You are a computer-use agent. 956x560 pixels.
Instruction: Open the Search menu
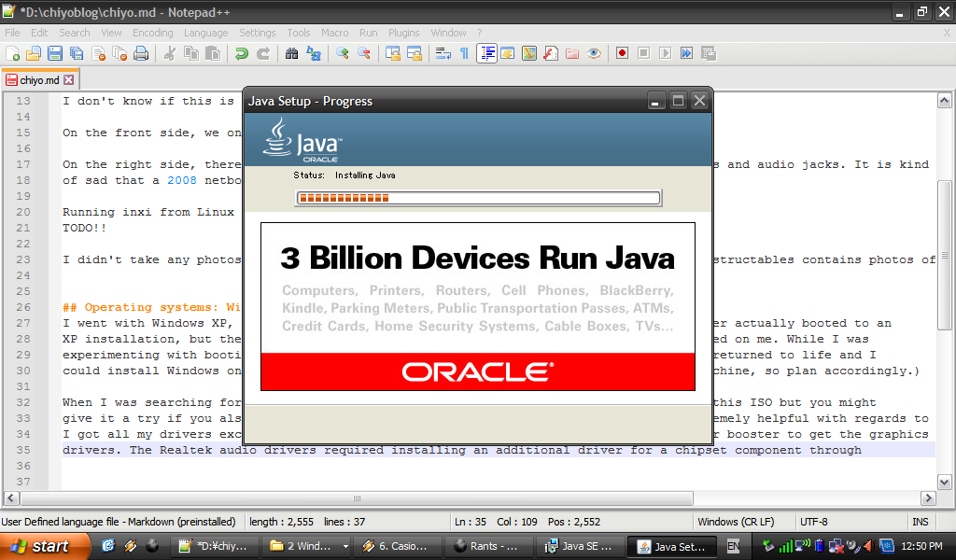pos(75,33)
